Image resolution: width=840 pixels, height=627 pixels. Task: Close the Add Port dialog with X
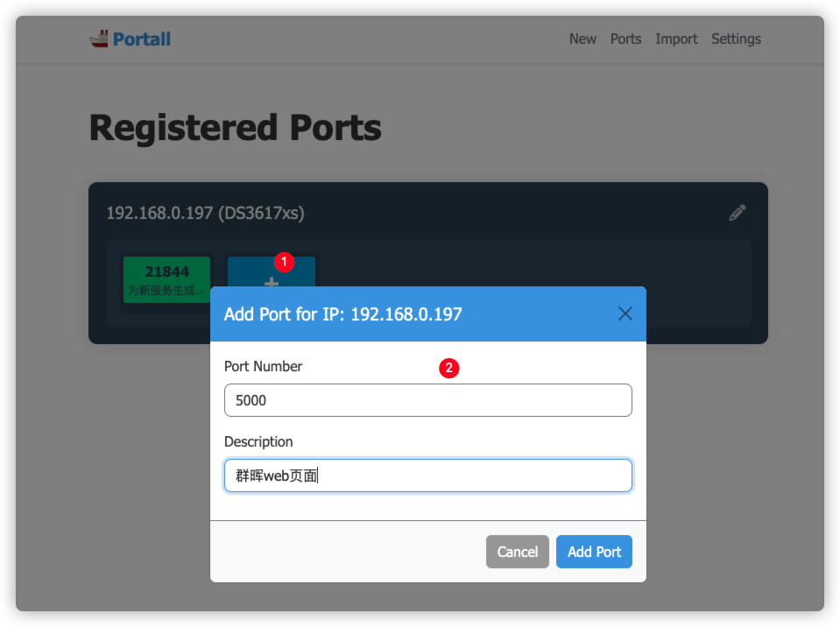[x=625, y=313]
